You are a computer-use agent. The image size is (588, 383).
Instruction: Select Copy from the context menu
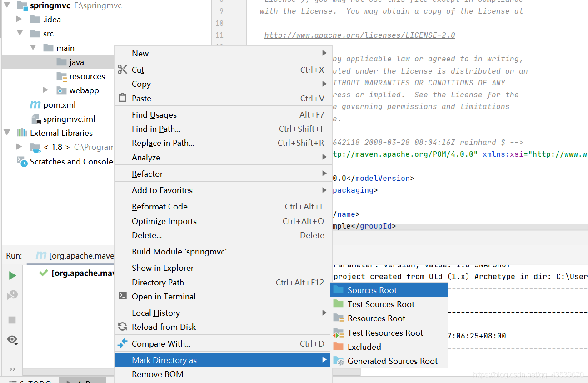[x=223, y=84]
